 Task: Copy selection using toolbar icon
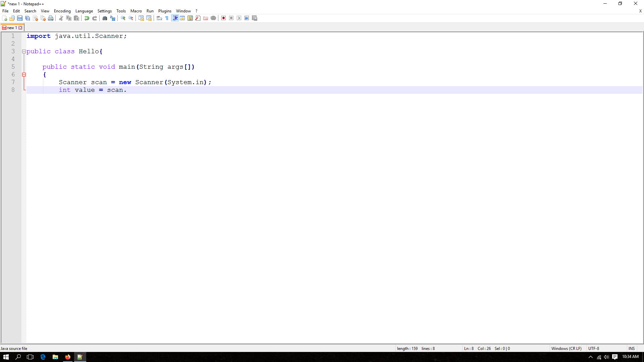click(x=69, y=18)
